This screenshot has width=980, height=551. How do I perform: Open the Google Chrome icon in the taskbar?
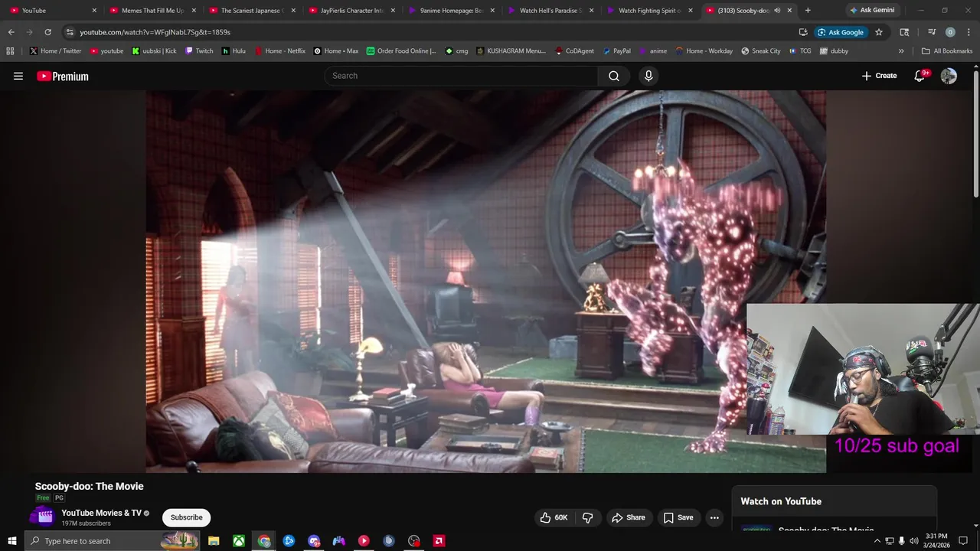point(264,541)
